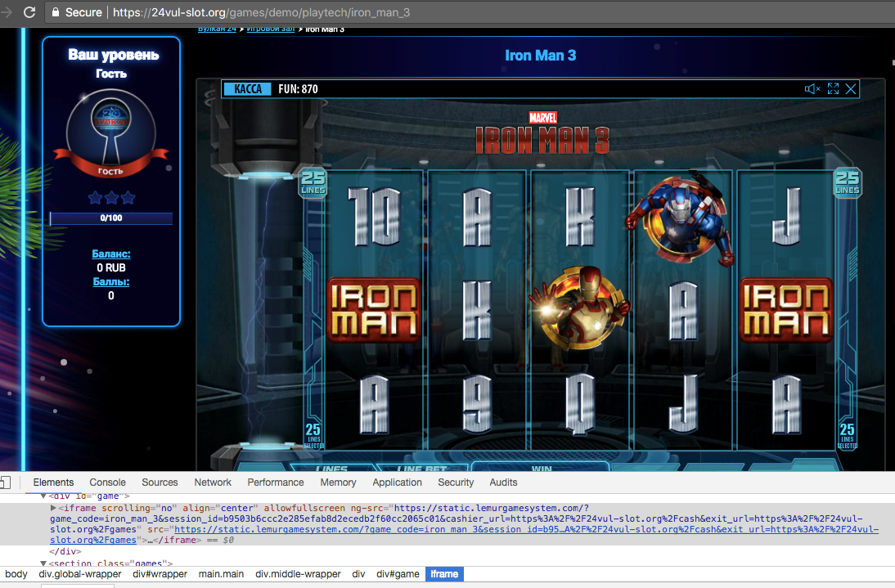This screenshot has height=588, width=895.
Task: Select div.middle-wrapper in DOM breadcrumb
Action: coord(298,574)
